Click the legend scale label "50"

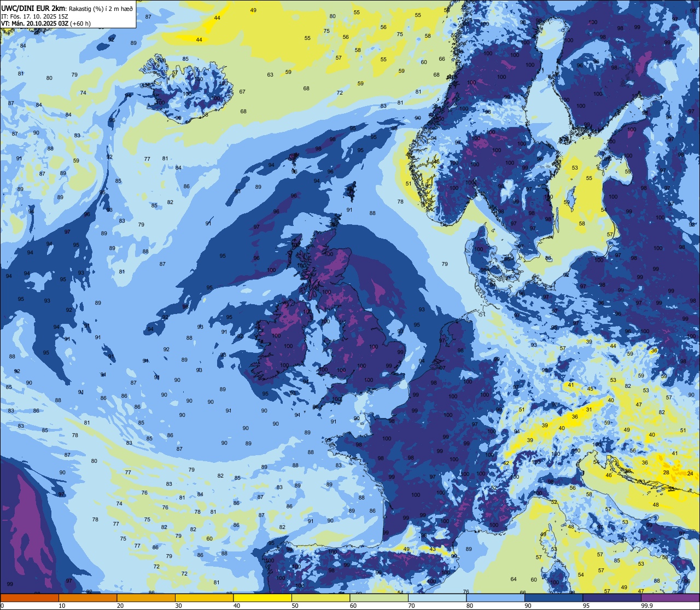(295, 606)
